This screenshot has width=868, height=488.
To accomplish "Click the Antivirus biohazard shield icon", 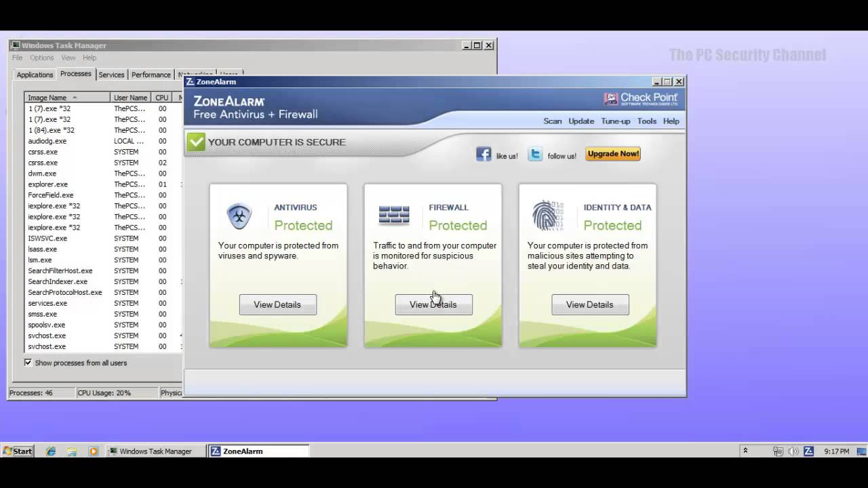I will pos(239,216).
